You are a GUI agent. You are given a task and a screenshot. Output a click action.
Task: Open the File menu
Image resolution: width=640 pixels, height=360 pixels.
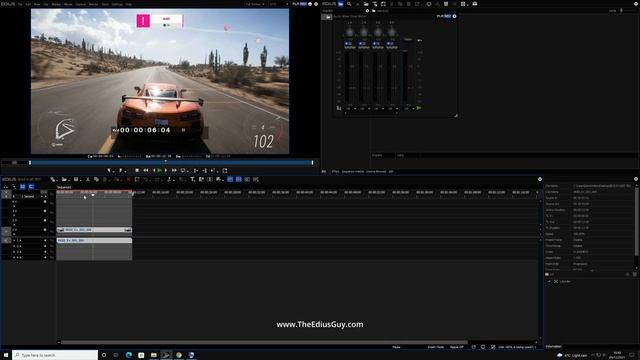pyautogui.click(x=20, y=4)
